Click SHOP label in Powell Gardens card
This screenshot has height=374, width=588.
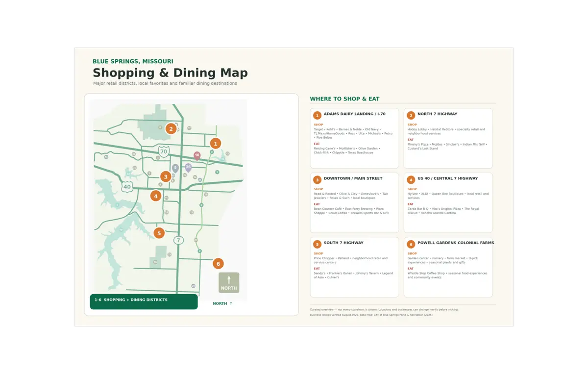(412, 254)
